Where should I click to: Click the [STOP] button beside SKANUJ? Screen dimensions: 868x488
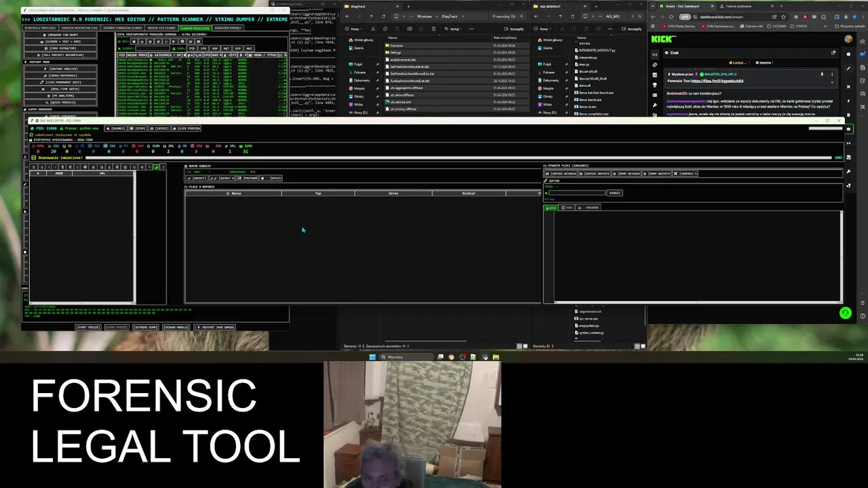click(138, 128)
